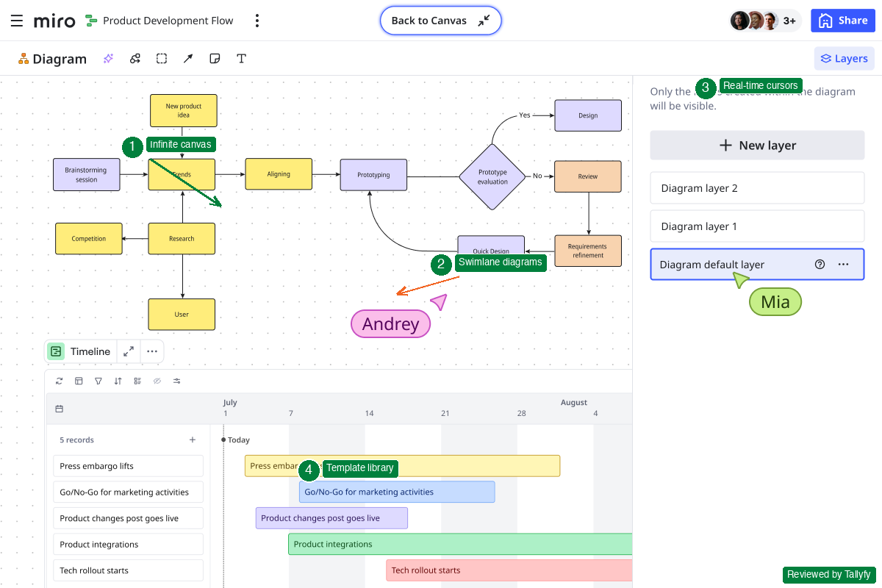882x588 pixels.
Task: Expand the Timeline panel to full size
Action: click(x=128, y=351)
